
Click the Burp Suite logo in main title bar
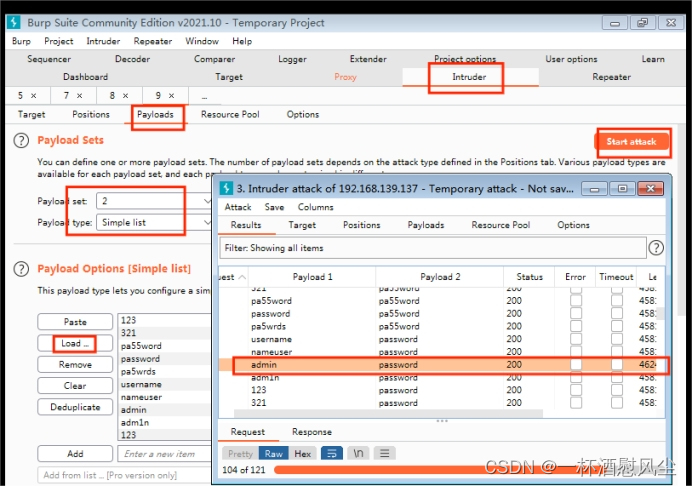[15, 23]
